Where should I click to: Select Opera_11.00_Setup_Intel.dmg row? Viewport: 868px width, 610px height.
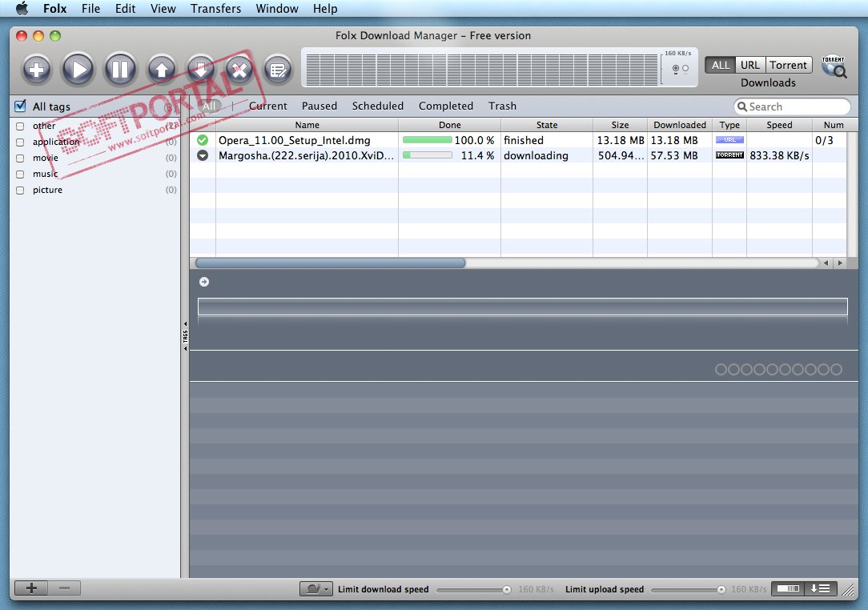point(518,140)
